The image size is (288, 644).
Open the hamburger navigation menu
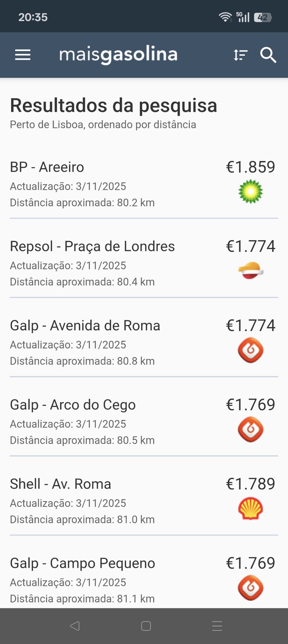click(23, 55)
